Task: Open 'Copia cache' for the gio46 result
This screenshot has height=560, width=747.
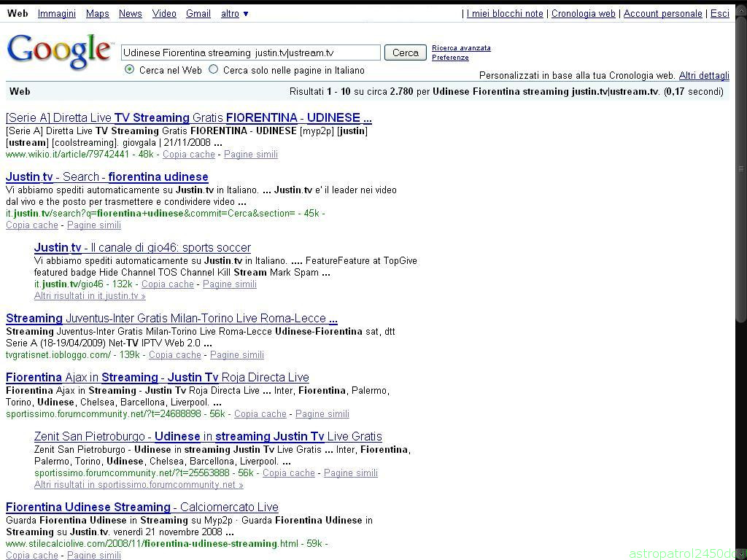Action: [168, 284]
